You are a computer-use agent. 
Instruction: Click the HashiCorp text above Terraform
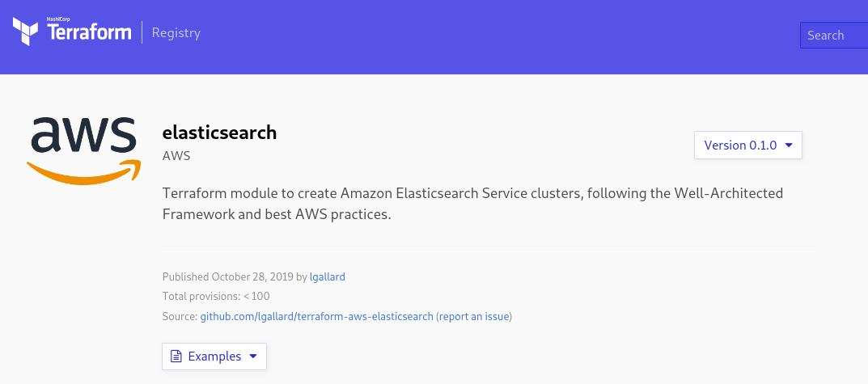pos(58,19)
